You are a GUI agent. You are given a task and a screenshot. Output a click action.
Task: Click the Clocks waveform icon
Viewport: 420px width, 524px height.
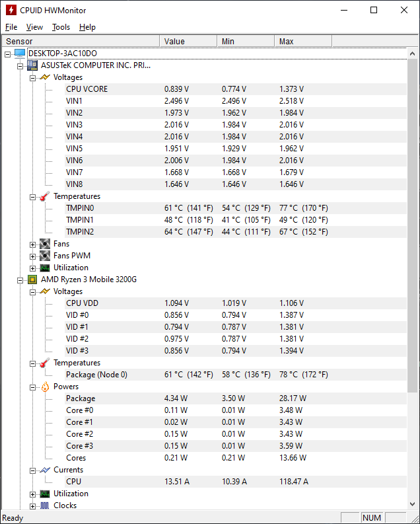coord(45,505)
